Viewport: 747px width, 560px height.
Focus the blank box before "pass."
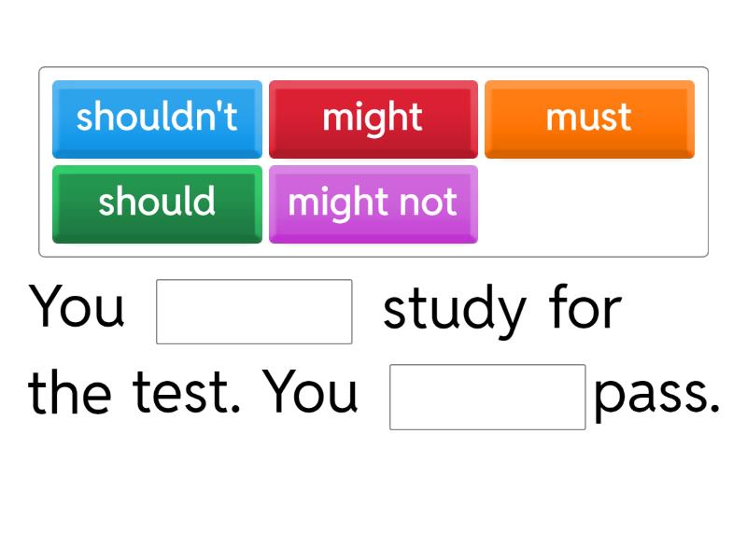point(487,398)
